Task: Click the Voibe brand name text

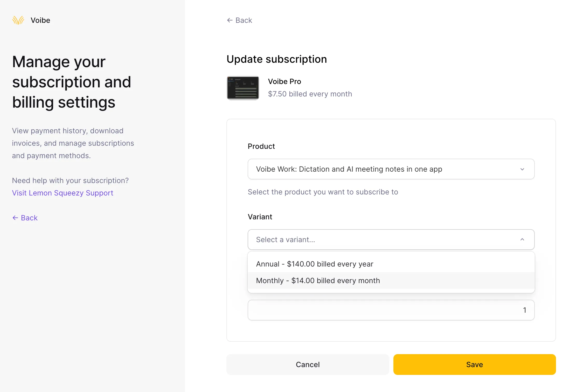Action: coord(40,20)
